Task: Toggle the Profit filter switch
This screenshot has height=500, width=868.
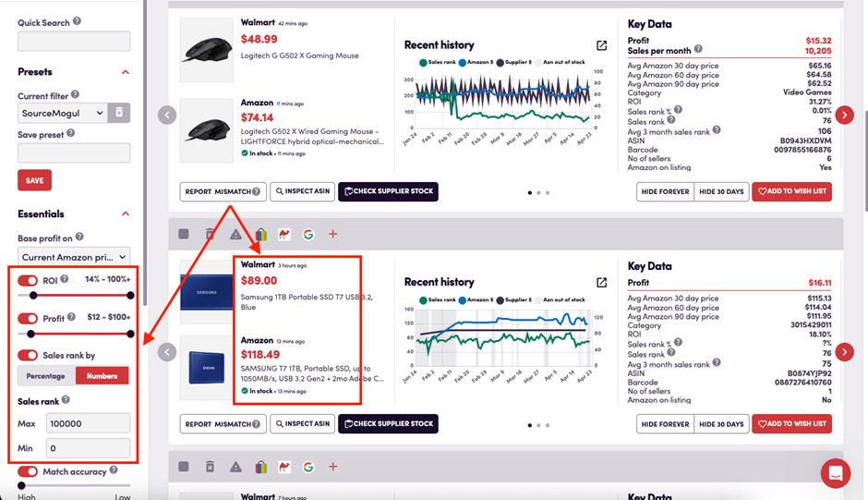Action: (x=28, y=318)
